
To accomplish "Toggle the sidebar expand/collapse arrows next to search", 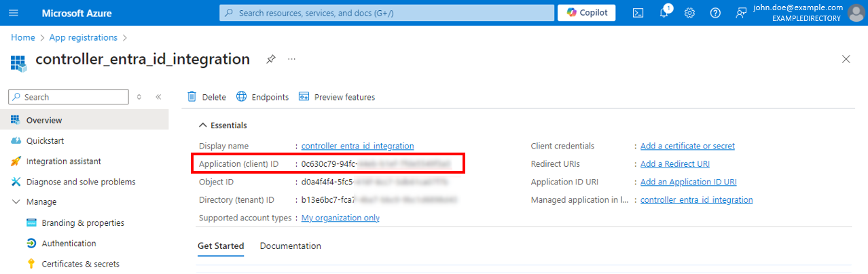I will click(139, 97).
